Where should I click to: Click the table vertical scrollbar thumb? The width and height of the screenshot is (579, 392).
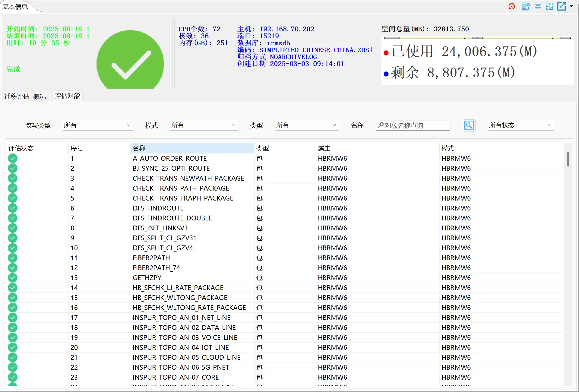coord(568,159)
